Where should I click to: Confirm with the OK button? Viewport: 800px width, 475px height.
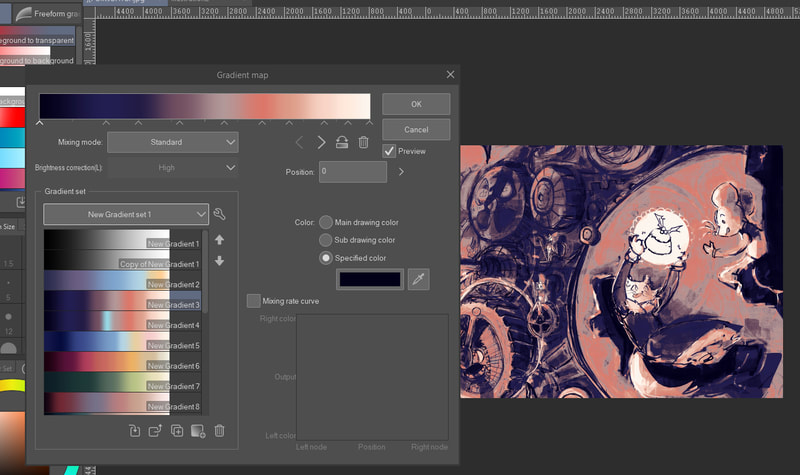[x=416, y=104]
